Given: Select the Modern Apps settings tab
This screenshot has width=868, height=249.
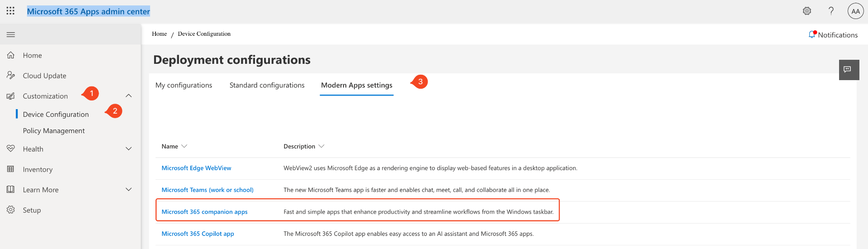Looking at the screenshot, I should pyautogui.click(x=357, y=85).
